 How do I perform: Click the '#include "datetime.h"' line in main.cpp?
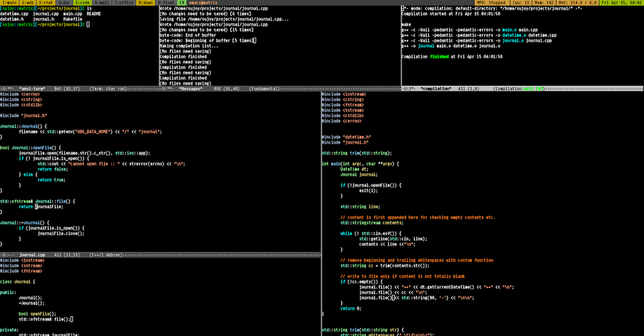click(x=346, y=137)
